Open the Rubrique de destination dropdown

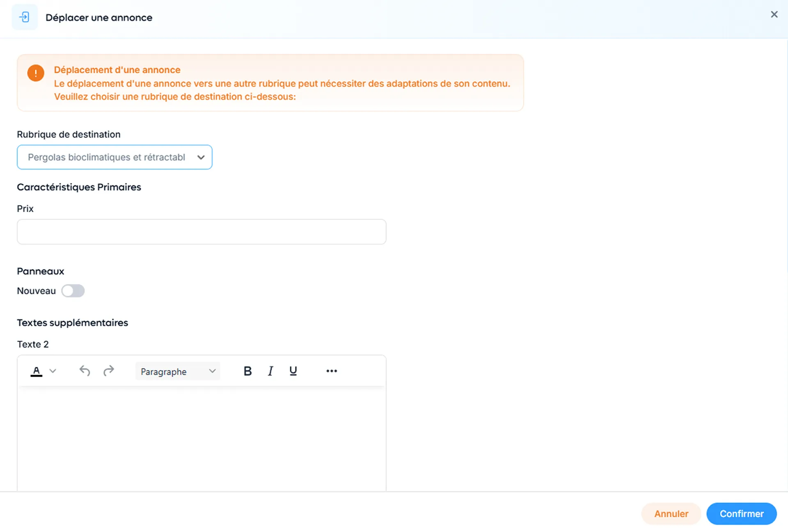click(201, 157)
